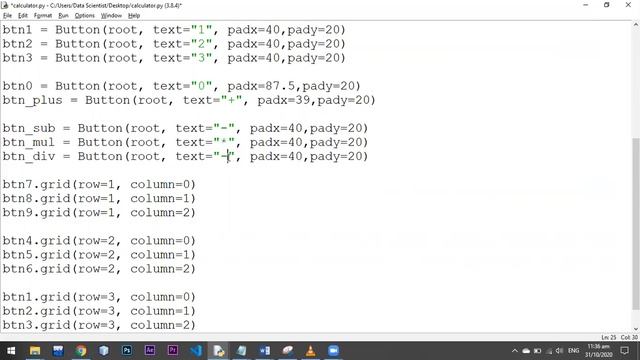Open Zoom from the taskbar
This screenshot has height=360, width=640.
pos(333,351)
